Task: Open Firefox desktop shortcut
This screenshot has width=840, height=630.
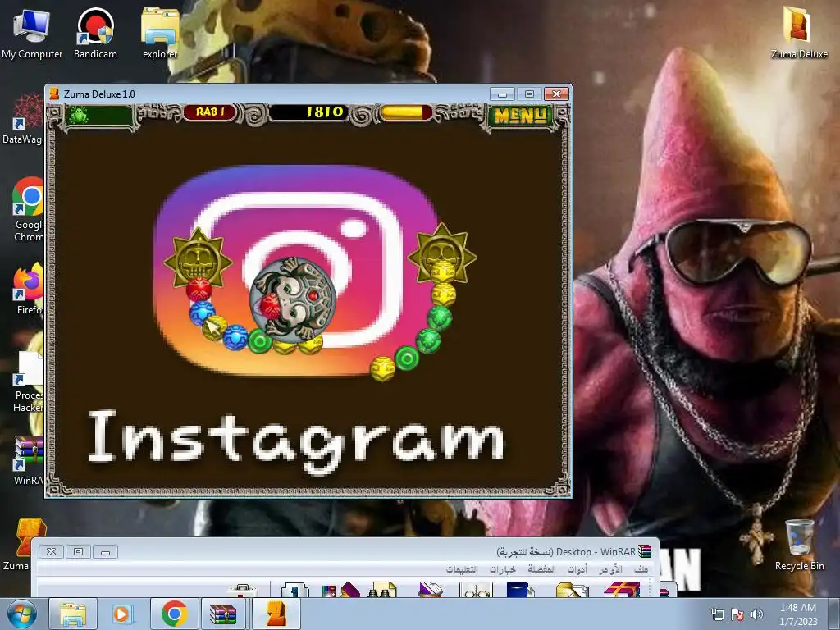Action: click(29, 288)
